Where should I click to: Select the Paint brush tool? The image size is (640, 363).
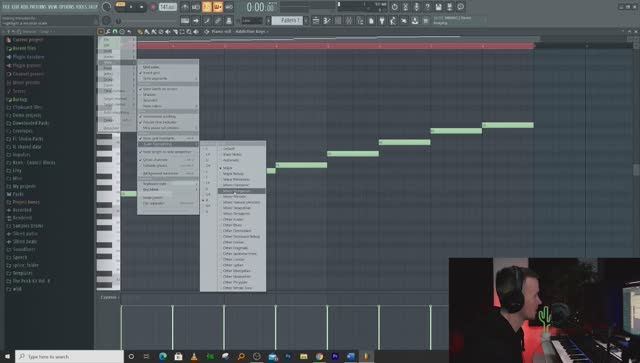coord(147,31)
